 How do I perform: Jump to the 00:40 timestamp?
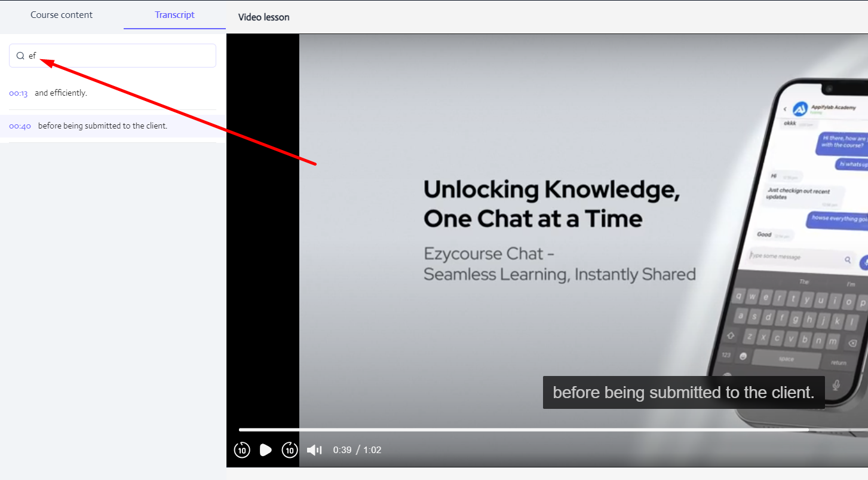click(20, 126)
